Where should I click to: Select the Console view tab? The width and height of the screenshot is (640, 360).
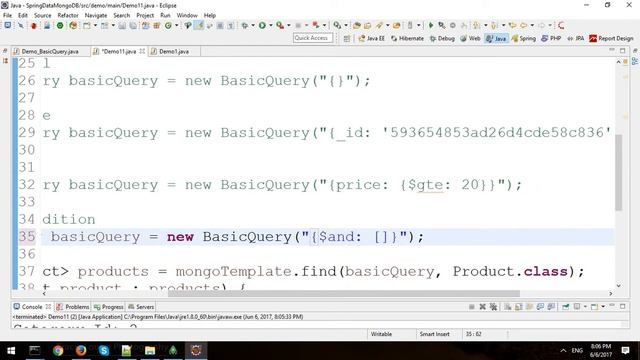pyautogui.click(x=32, y=307)
